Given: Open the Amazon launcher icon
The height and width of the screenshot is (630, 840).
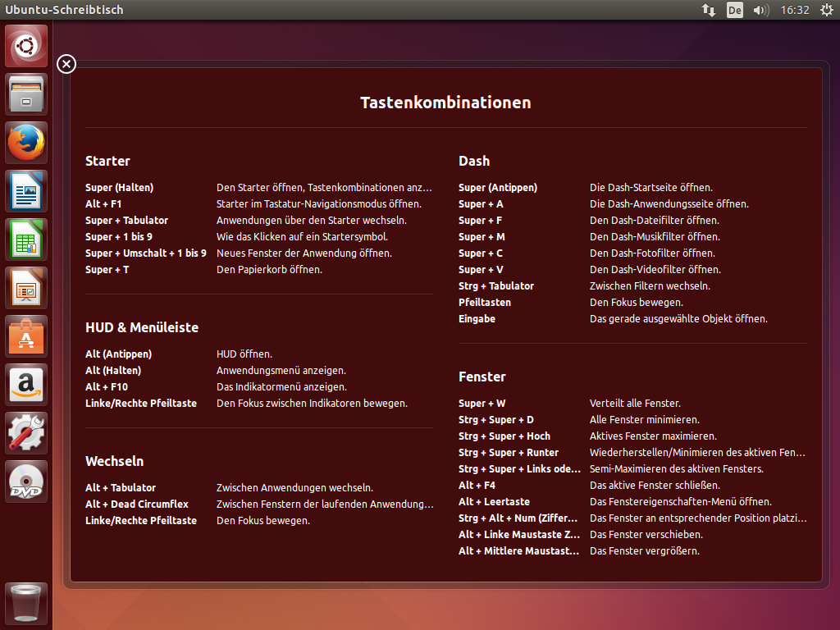Looking at the screenshot, I should [26, 385].
